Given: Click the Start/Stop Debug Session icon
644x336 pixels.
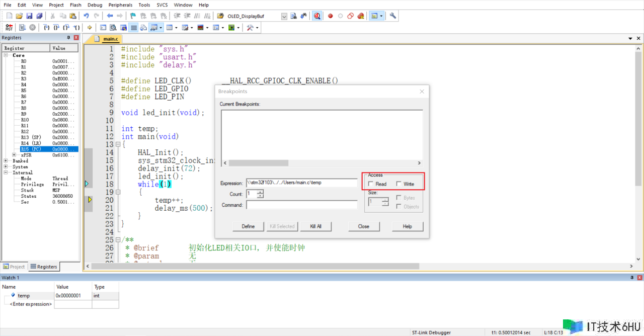Looking at the screenshot, I should [x=317, y=16].
